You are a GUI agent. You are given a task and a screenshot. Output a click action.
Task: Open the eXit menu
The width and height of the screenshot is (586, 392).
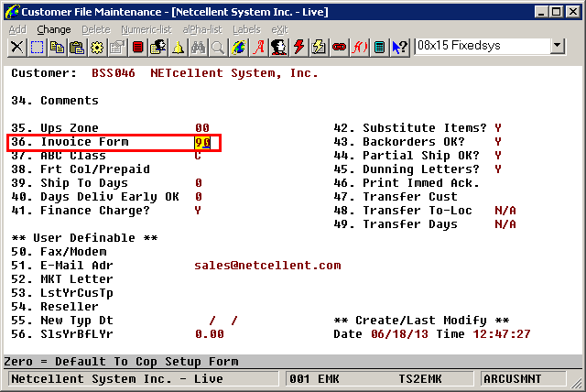(279, 29)
